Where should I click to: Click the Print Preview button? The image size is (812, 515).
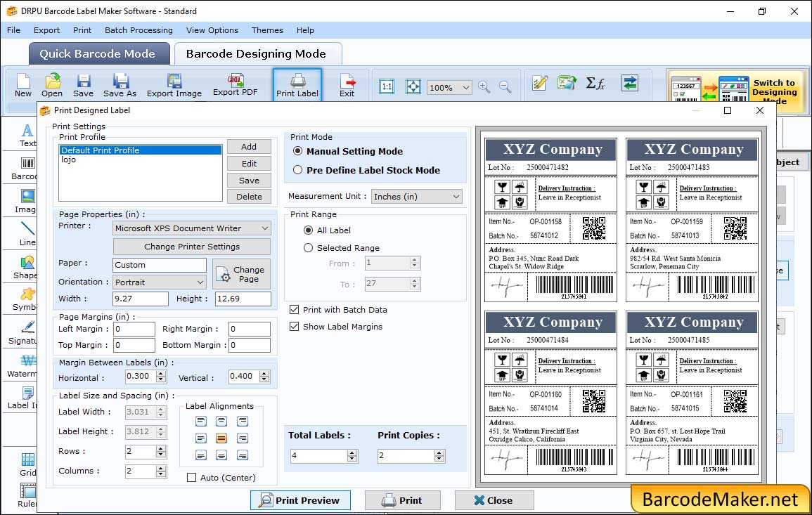coord(300,500)
